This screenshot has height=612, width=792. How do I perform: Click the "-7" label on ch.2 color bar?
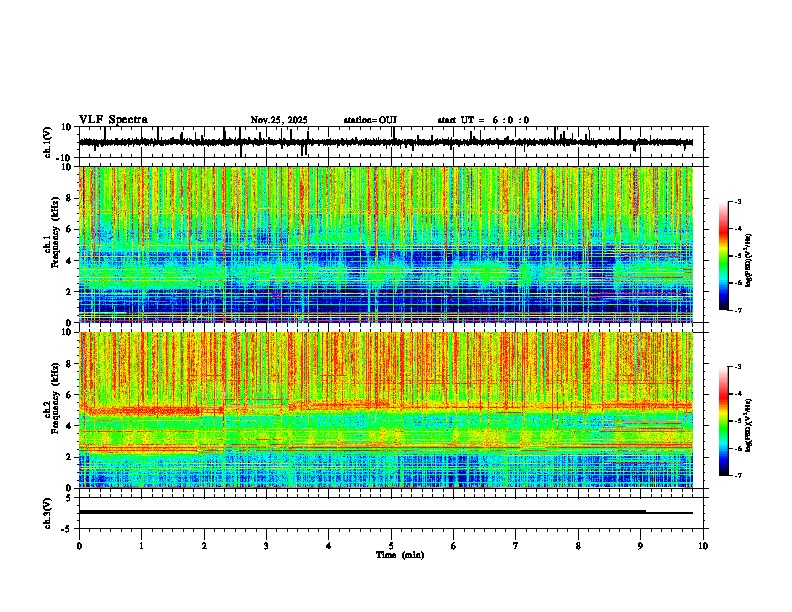click(738, 475)
